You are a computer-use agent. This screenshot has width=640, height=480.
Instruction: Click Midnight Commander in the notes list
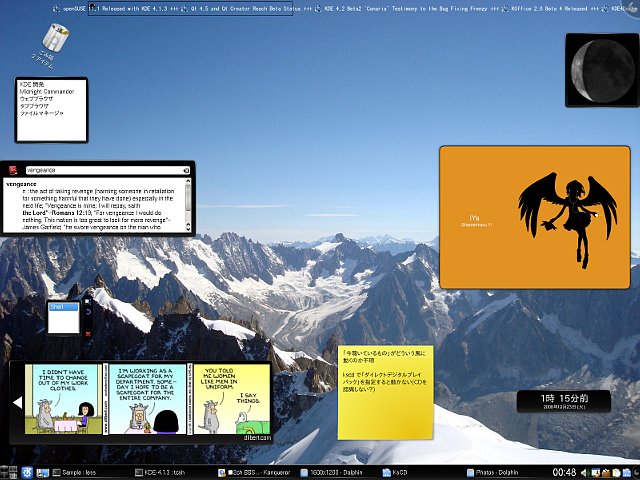47,91
